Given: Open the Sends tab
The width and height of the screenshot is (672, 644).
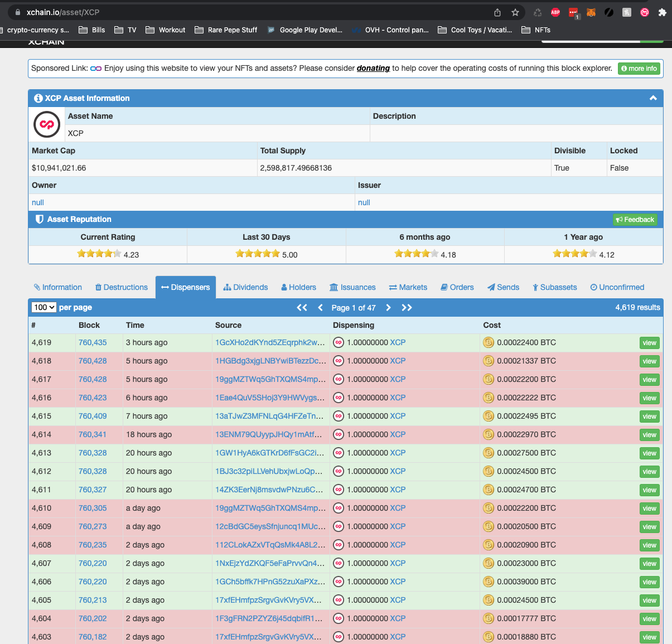Looking at the screenshot, I should (503, 287).
